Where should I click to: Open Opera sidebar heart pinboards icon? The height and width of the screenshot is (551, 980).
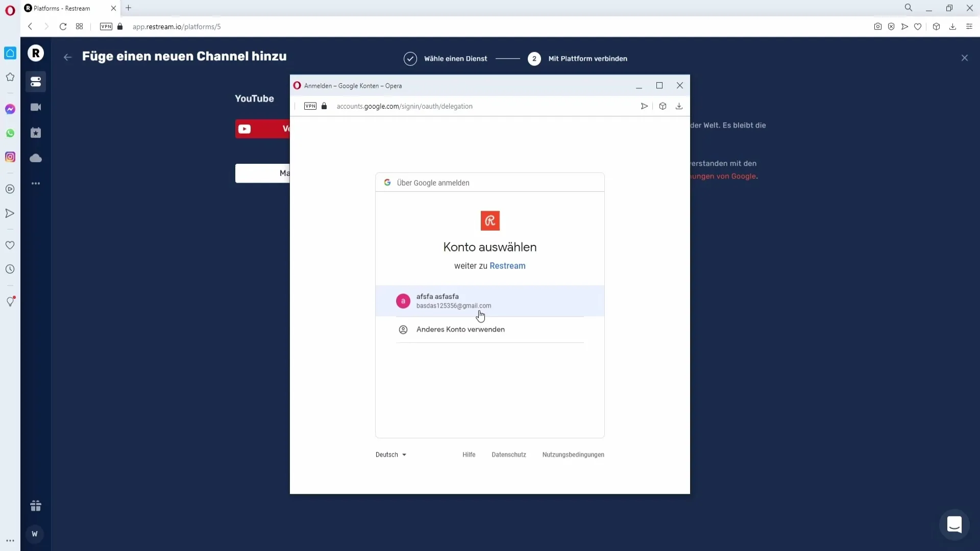click(10, 245)
